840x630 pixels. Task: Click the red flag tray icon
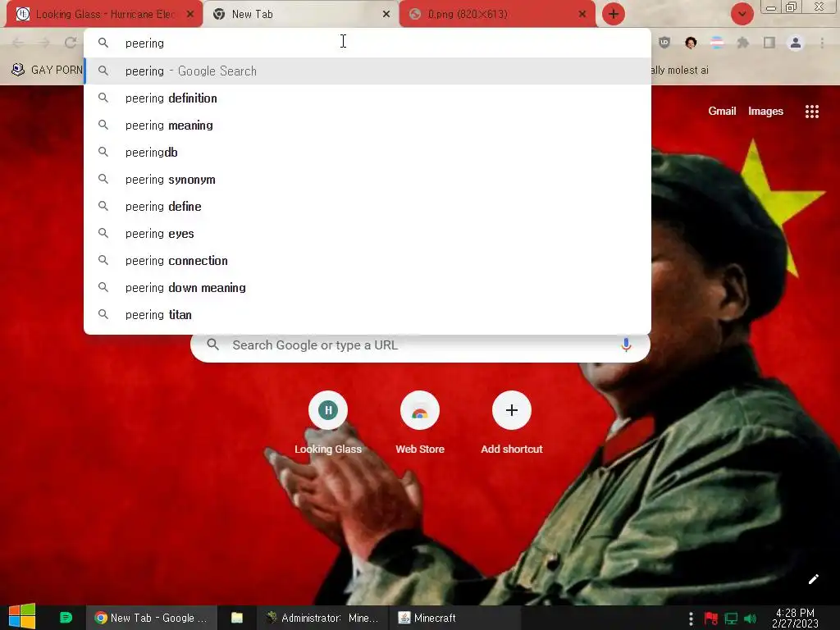click(x=711, y=619)
